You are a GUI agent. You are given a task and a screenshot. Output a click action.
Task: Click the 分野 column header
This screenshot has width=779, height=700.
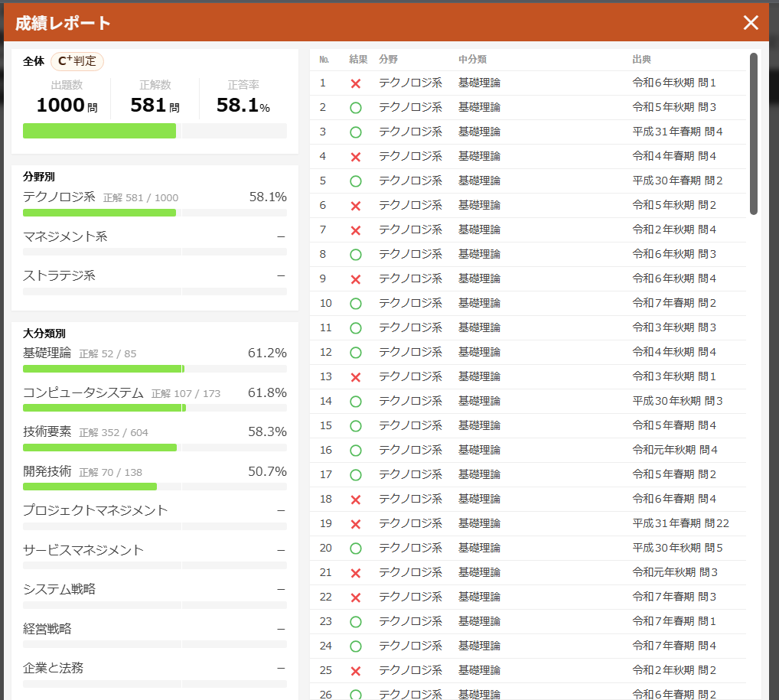[388, 60]
